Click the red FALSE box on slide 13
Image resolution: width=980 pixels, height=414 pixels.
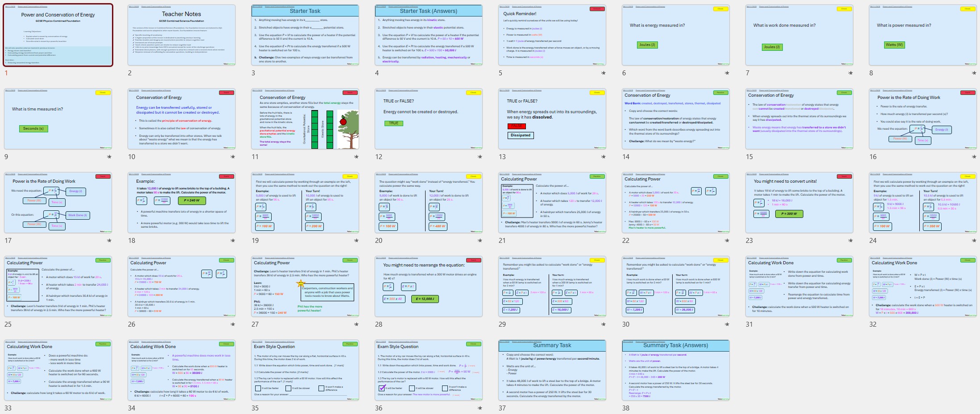pyautogui.click(x=517, y=126)
